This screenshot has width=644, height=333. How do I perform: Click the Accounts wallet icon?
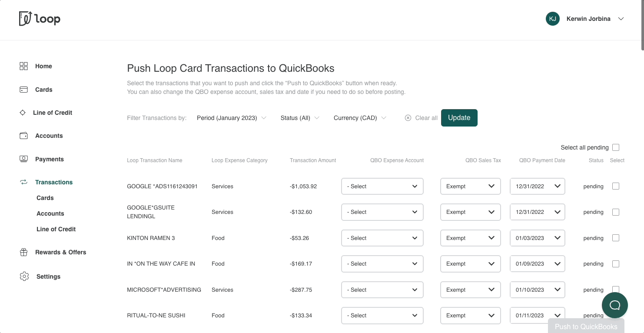[24, 136]
